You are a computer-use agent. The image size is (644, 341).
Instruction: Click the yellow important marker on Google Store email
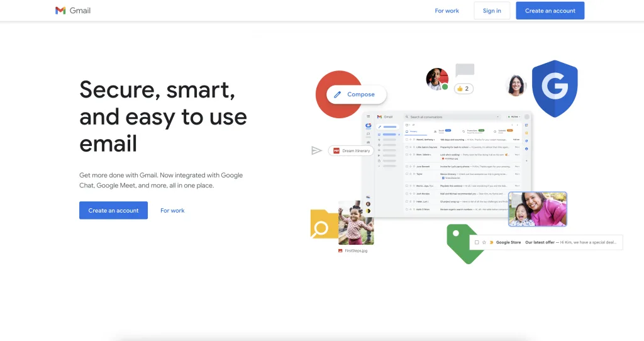[x=491, y=242]
